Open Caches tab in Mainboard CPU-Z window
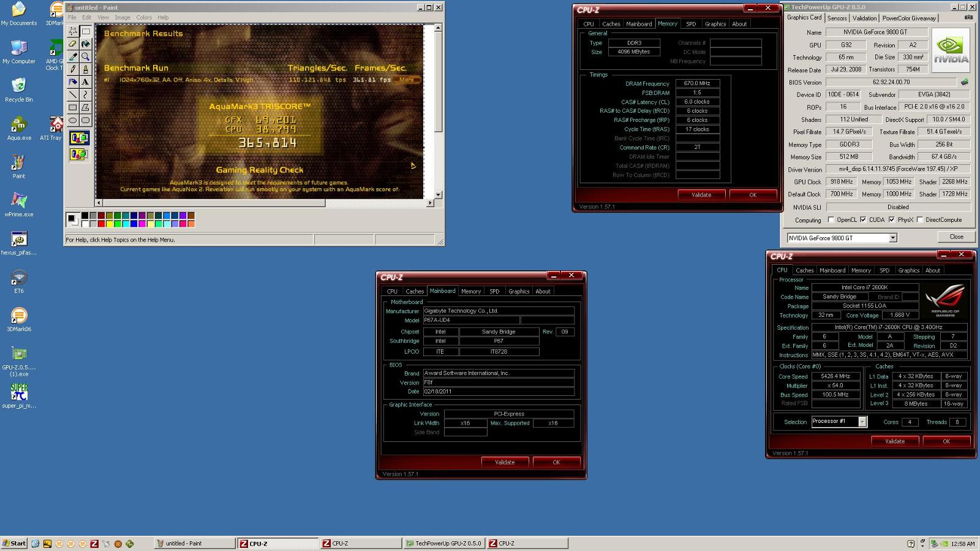 pyautogui.click(x=415, y=291)
